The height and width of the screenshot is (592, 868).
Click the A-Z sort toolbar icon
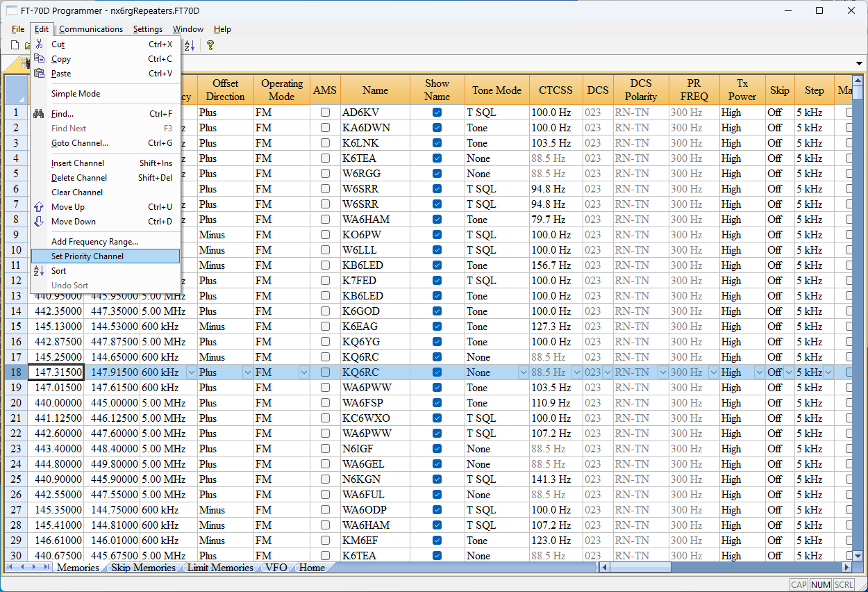pyautogui.click(x=190, y=45)
